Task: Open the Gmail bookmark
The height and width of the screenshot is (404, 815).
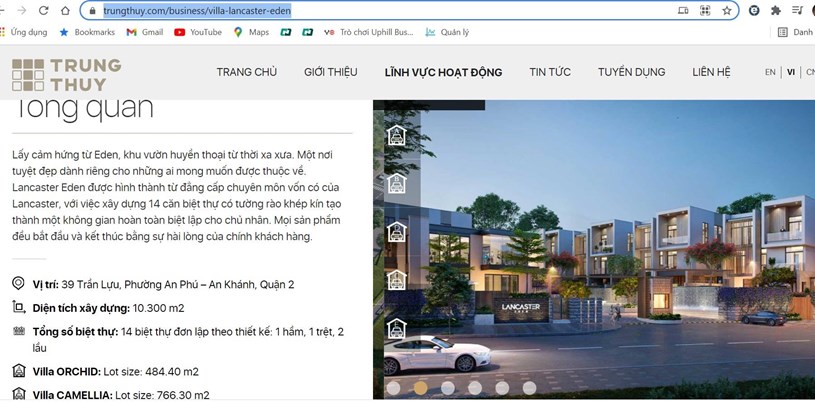Action: 145,32
